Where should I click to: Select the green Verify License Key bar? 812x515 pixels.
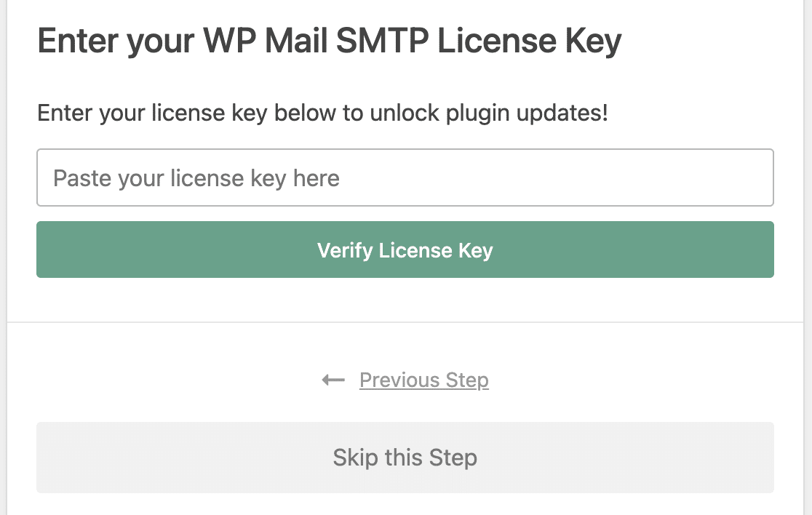point(405,249)
